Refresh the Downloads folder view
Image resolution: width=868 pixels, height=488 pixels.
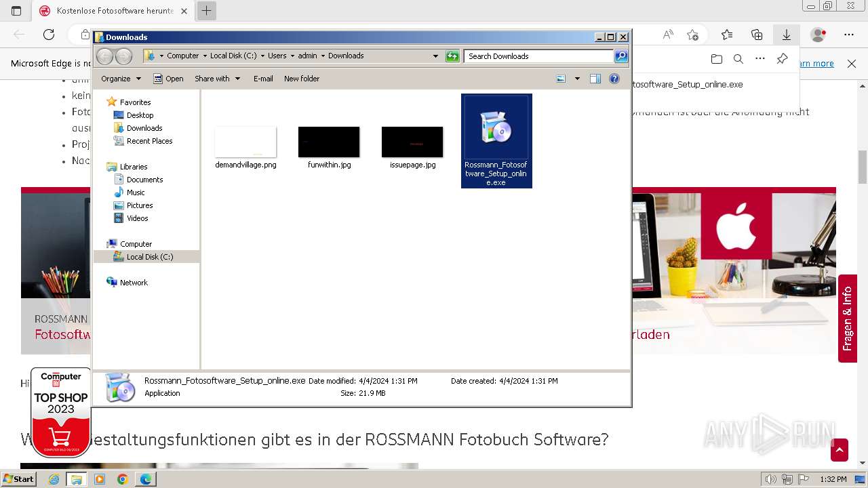pos(452,56)
